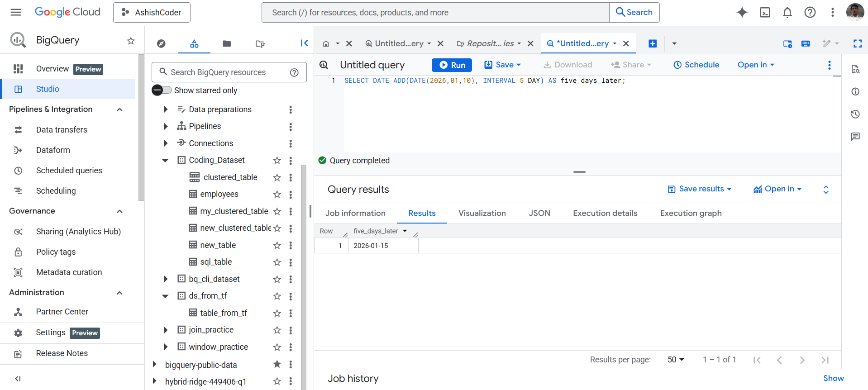Star the new_table table

[277, 245]
